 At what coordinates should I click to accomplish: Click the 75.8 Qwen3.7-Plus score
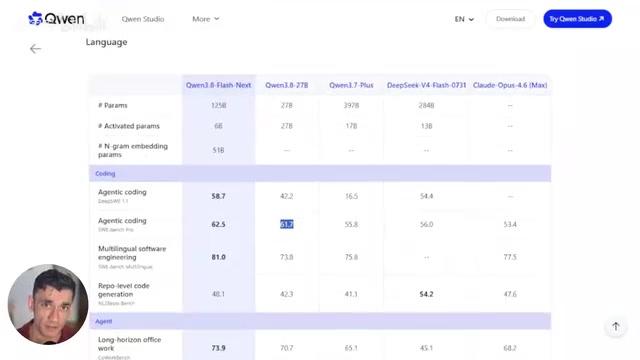click(351, 257)
